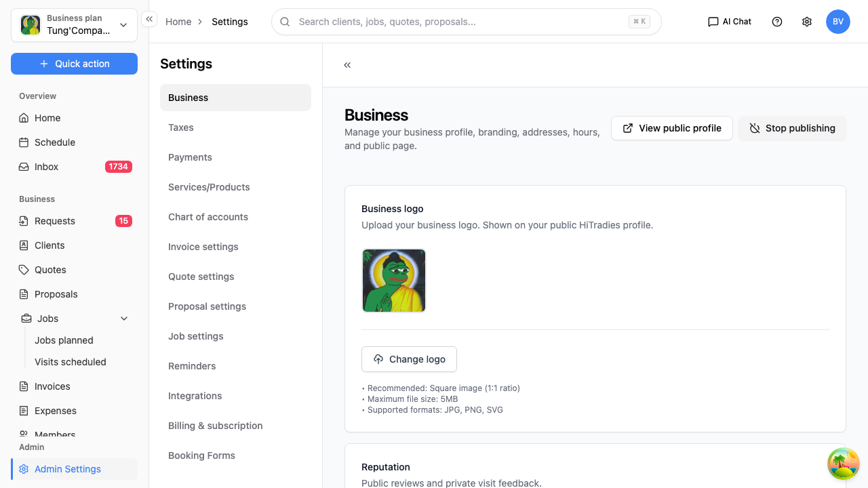The height and width of the screenshot is (488, 868).
Task: Open Chart of accounts settings
Action: [x=235, y=217]
